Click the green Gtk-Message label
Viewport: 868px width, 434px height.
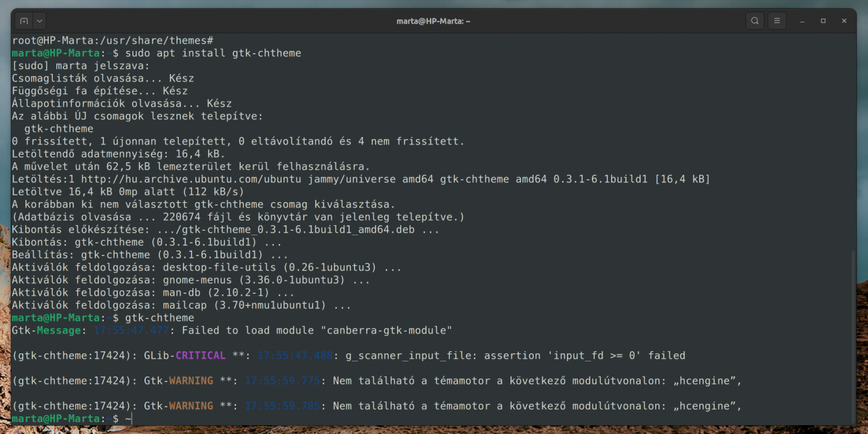click(x=46, y=330)
